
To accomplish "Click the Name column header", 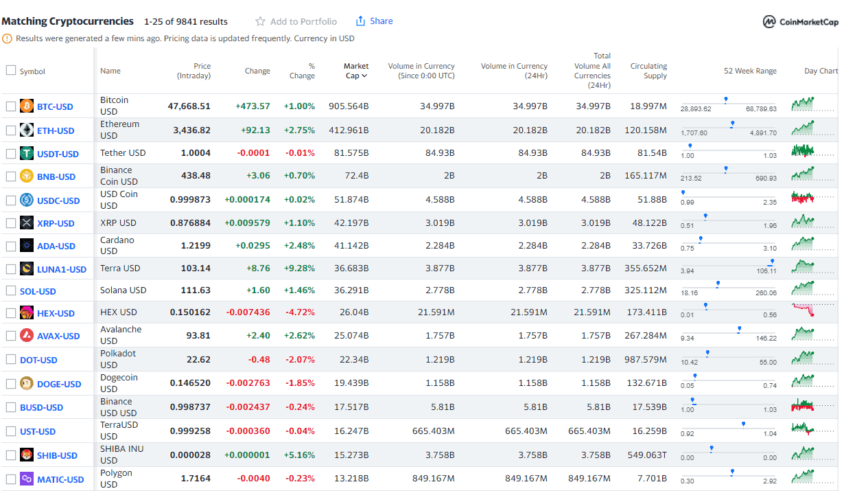I will [110, 71].
